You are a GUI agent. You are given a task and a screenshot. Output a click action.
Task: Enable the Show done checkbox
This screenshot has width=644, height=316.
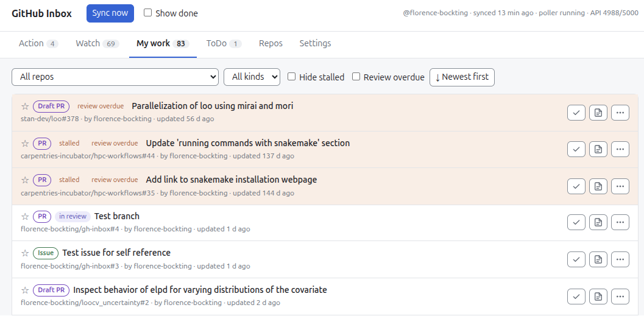(148, 13)
